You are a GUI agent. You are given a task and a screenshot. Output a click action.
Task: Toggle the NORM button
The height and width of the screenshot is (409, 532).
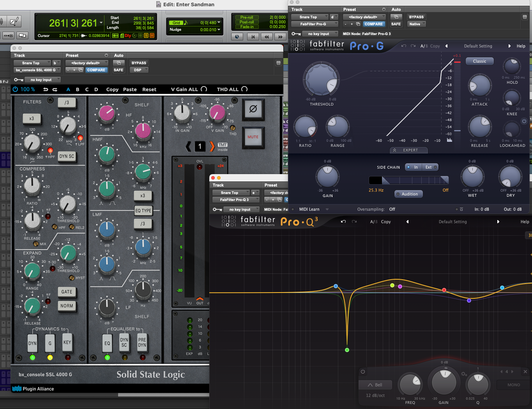tap(67, 306)
